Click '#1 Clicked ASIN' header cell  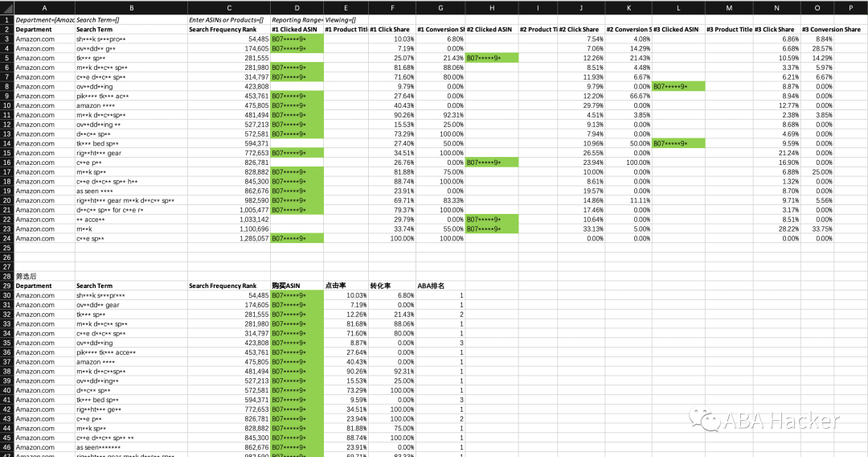(297, 29)
